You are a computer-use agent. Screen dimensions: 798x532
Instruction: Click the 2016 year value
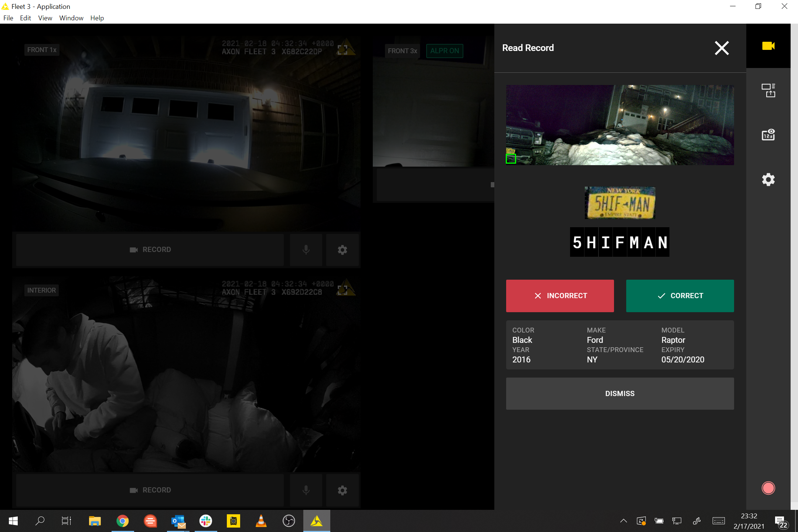tap(521, 359)
